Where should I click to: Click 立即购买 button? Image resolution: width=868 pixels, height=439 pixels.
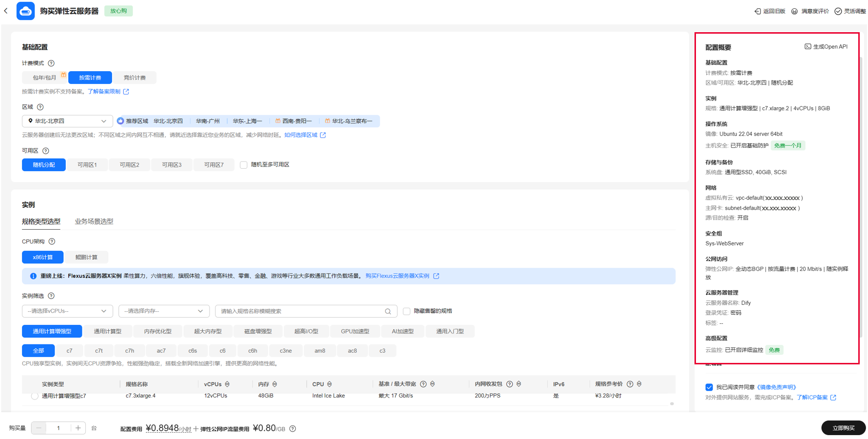coord(844,428)
